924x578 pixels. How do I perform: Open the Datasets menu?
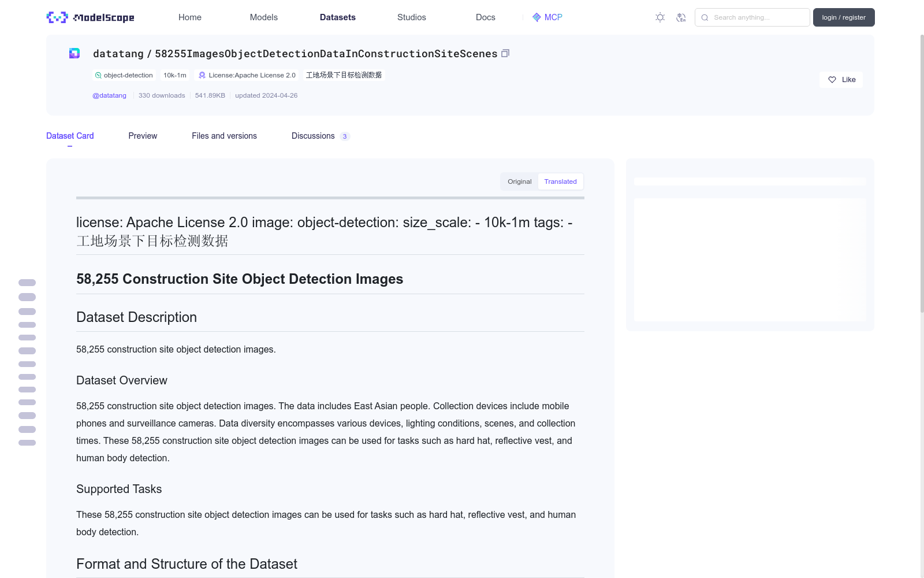pos(338,17)
